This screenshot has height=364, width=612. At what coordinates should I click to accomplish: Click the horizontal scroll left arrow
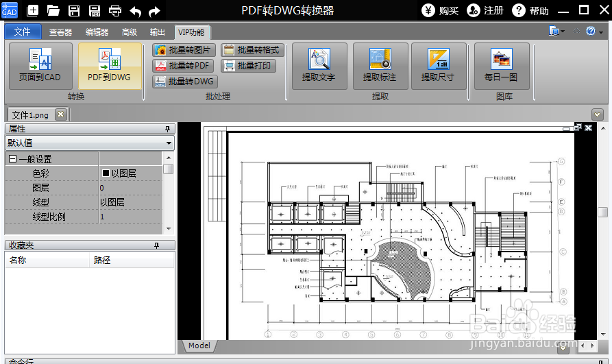point(583,345)
